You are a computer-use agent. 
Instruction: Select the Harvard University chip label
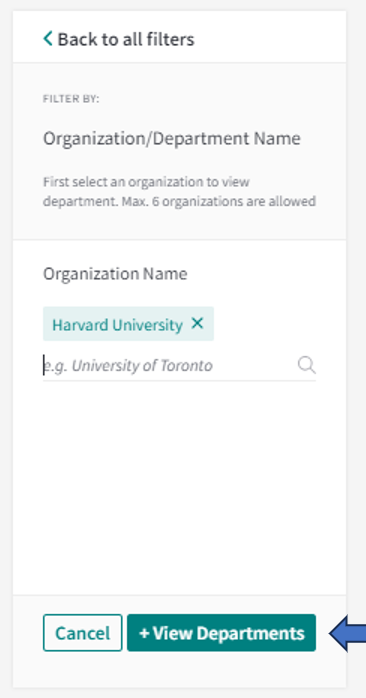pos(118,325)
